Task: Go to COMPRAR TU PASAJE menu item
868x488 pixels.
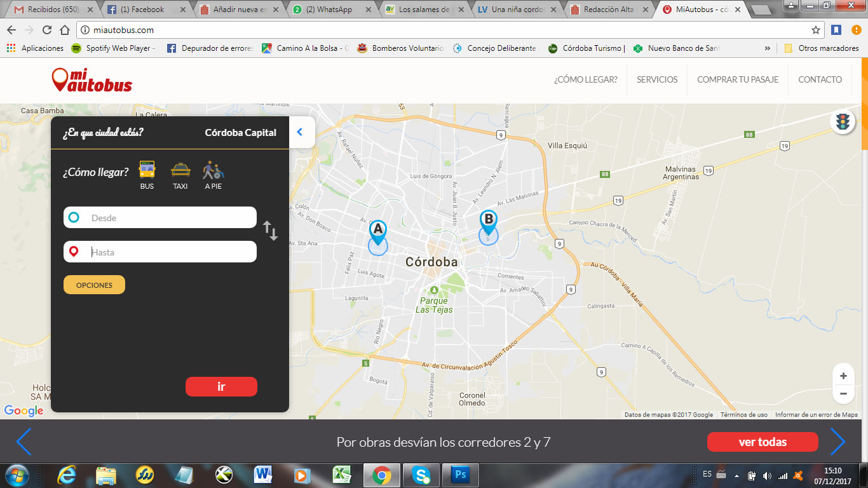Action: [x=738, y=79]
